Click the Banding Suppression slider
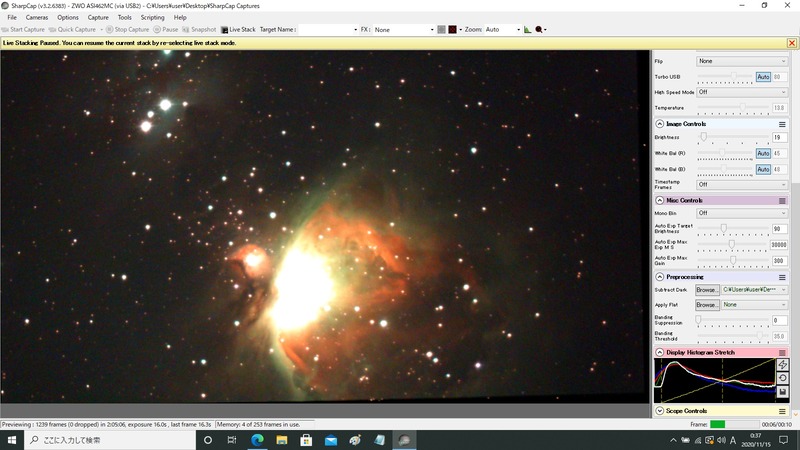Image resolution: width=800 pixels, height=450 pixels. [733, 321]
